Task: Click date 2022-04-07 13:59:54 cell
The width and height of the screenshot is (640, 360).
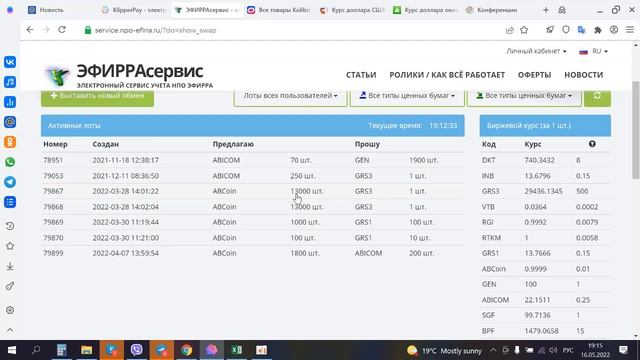Action: [x=126, y=253]
